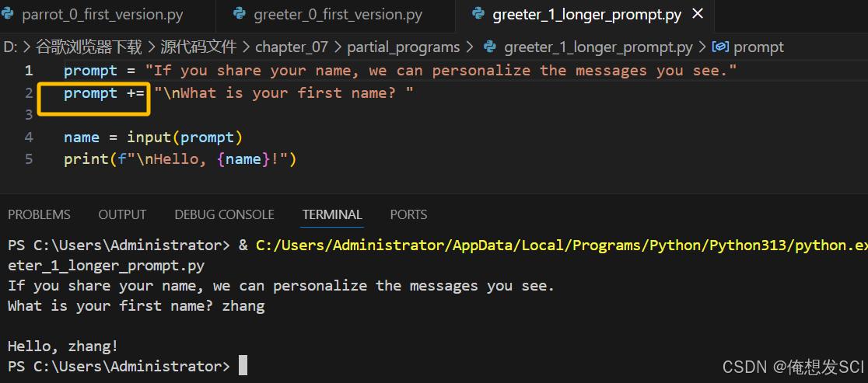Close the greeter_1_longer_prompt.py tab
868x383 pixels.
(698, 14)
